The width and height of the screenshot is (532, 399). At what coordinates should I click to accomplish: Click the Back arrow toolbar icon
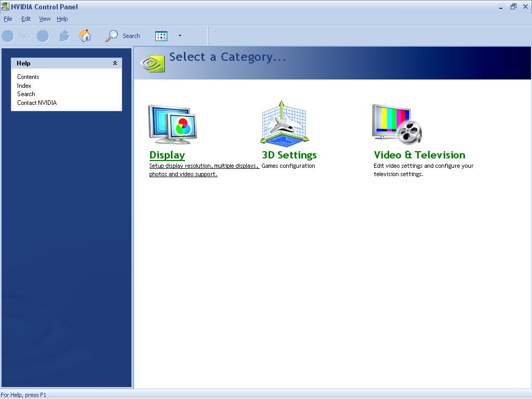8,36
